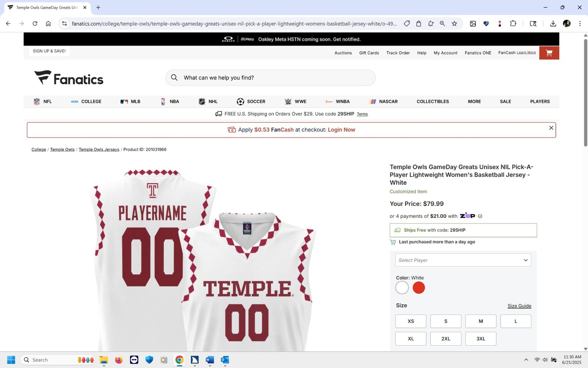Viewport: 588px width, 368px height.
Task: Open the NHL menu
Action: tap(208, 102)
